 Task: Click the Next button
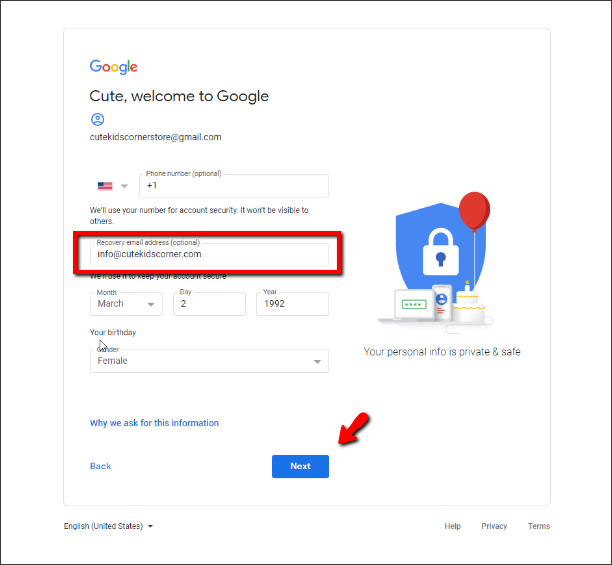[x=300, y=466]
